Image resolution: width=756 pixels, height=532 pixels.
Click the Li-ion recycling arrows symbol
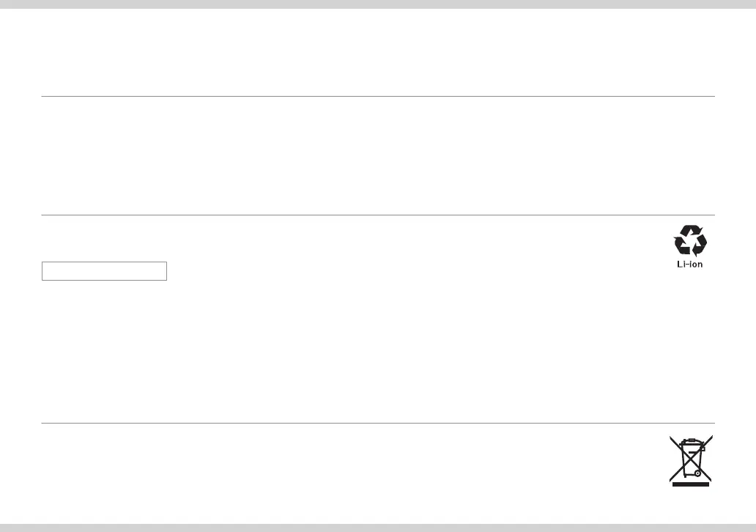coord(689,241)
